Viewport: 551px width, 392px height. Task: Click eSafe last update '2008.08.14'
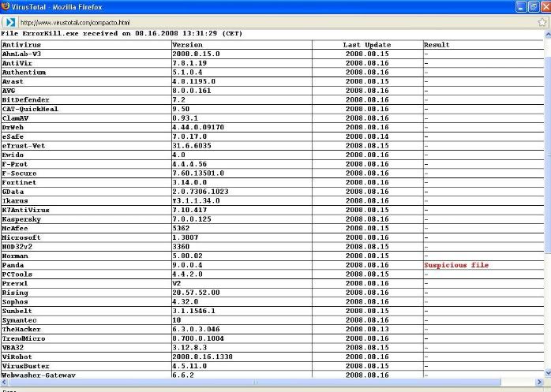coord(367,136)
